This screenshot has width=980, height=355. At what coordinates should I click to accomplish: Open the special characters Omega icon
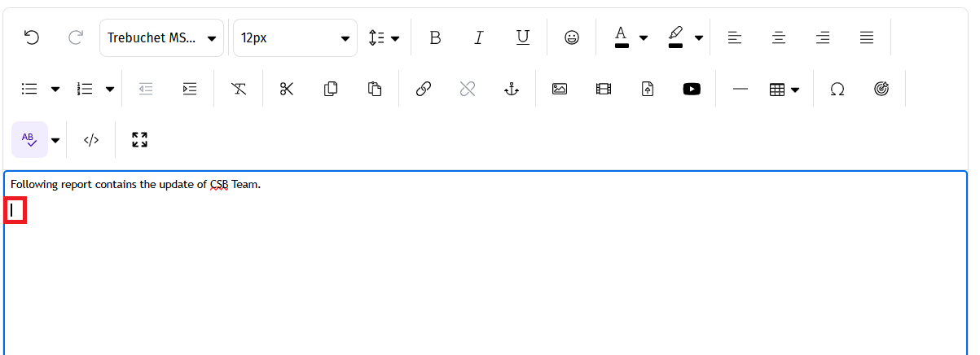(x=837, y=90)
